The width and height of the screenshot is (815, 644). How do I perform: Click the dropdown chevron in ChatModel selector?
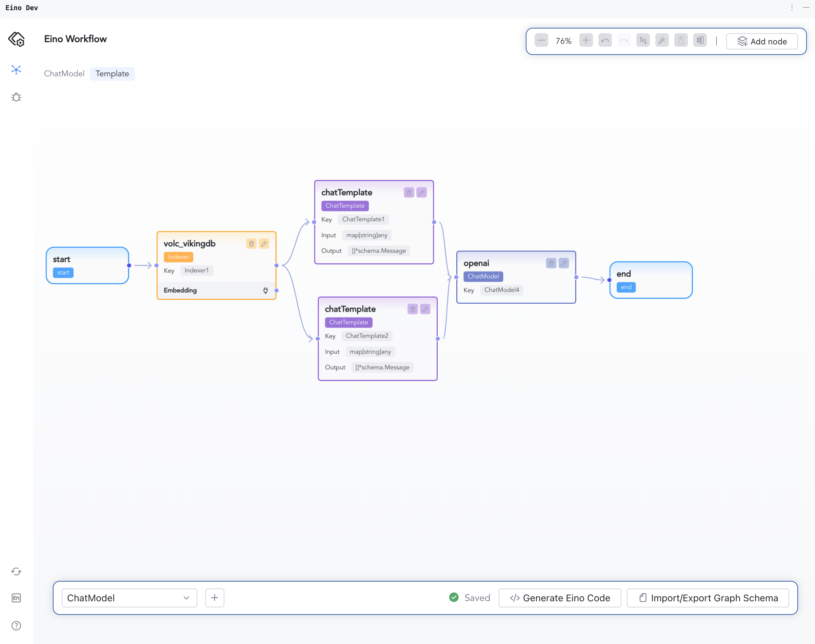click(x=186, y=598)
